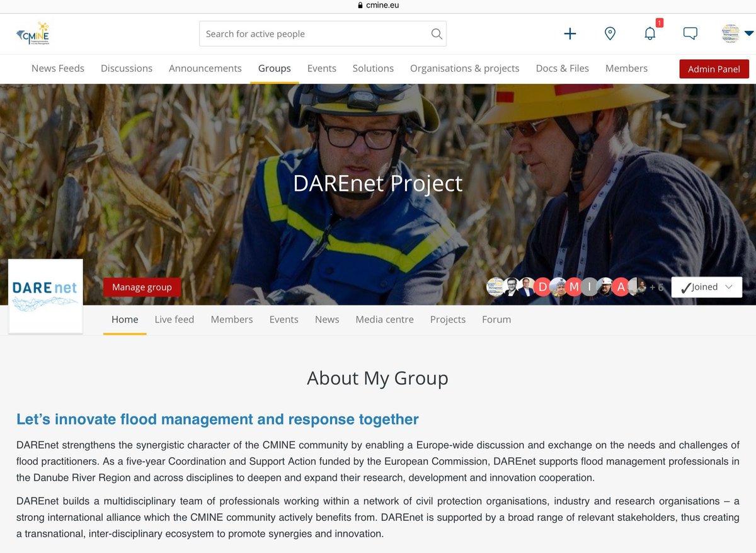This screenshot has height=553, width=756.
Task: Click the first Crisis Management member avatar
Action: pyautogui.click(x=495, y=287)
